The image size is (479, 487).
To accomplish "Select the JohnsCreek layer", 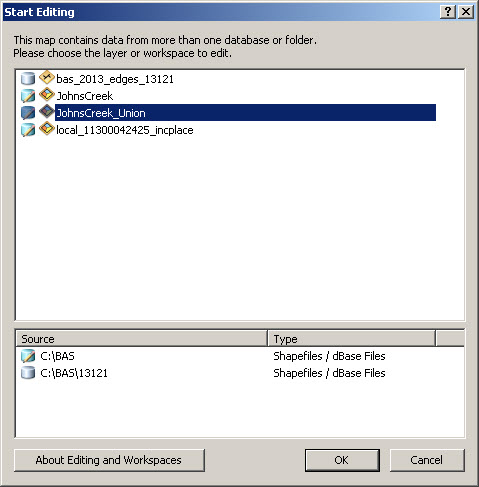I will (85, 96).
